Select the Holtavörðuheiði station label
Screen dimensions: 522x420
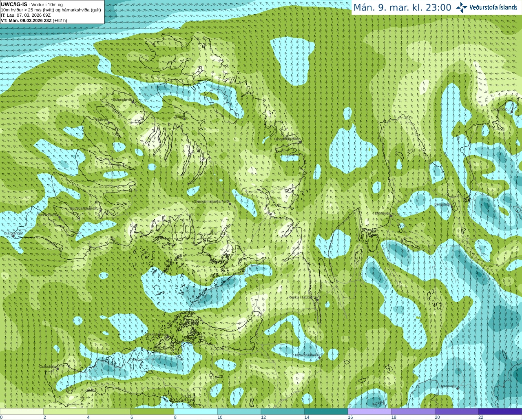pyautogui.click(x=306, y=355)
